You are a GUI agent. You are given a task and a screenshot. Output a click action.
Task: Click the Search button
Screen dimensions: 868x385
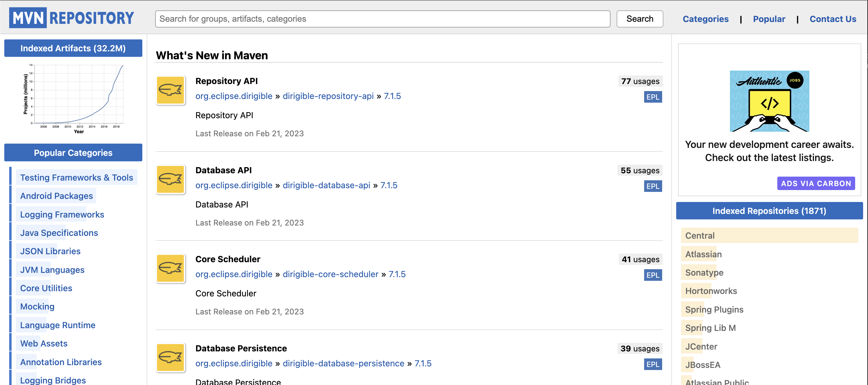pos(640,19)
